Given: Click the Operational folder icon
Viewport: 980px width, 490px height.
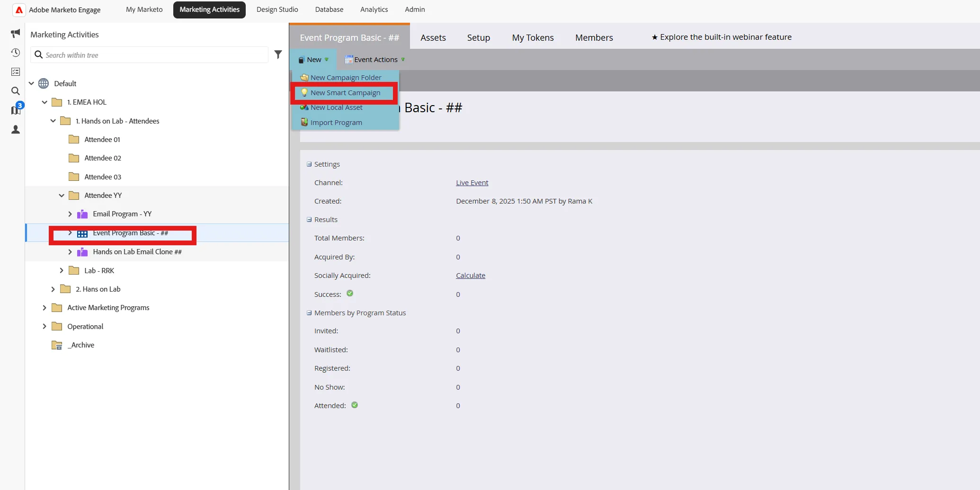Looking at the screenshot, I should 57,326.
